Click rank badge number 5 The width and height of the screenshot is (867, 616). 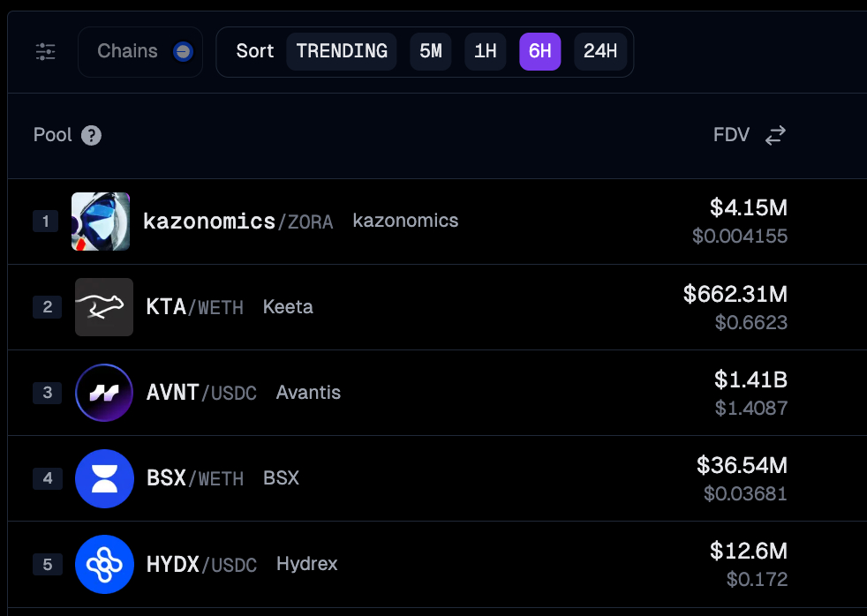47,564
